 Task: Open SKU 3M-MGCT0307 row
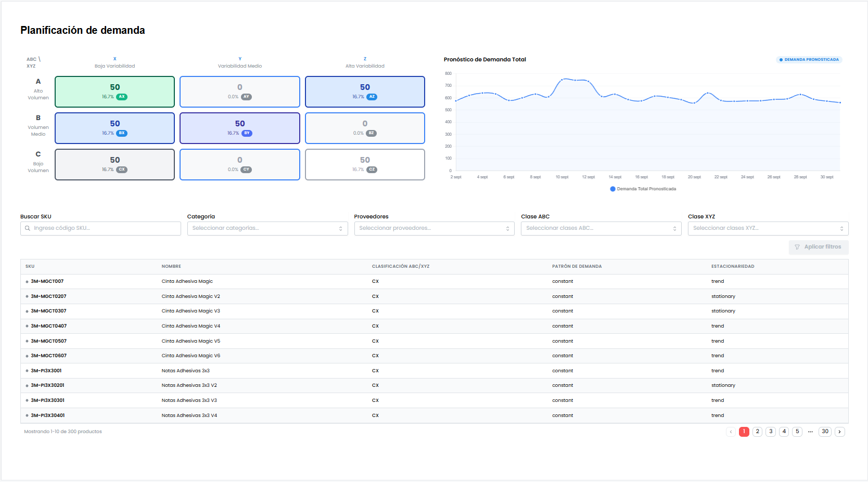(48, 311)
